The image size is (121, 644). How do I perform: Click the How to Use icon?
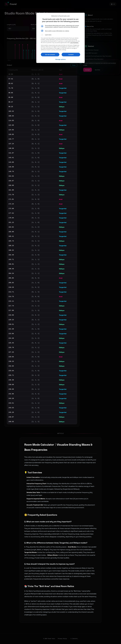coord(85,26)
